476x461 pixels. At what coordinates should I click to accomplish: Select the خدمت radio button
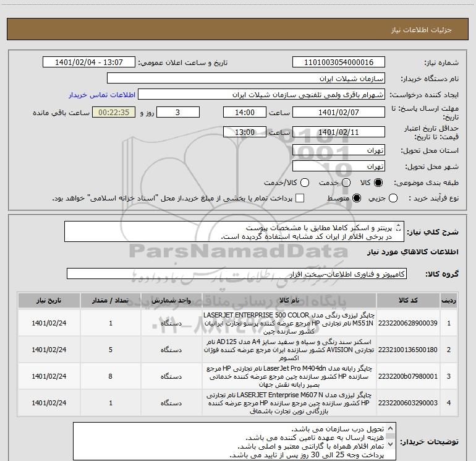point(346,183)
